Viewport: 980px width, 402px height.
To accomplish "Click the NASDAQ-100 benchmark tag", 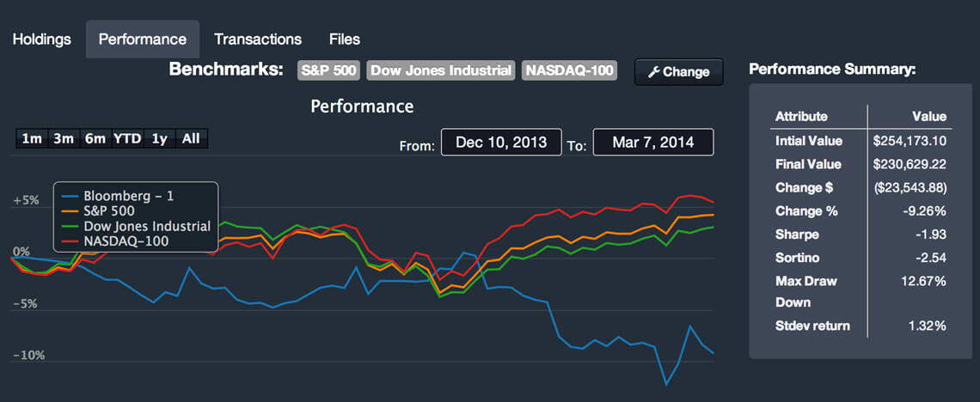I will point(569,70).
